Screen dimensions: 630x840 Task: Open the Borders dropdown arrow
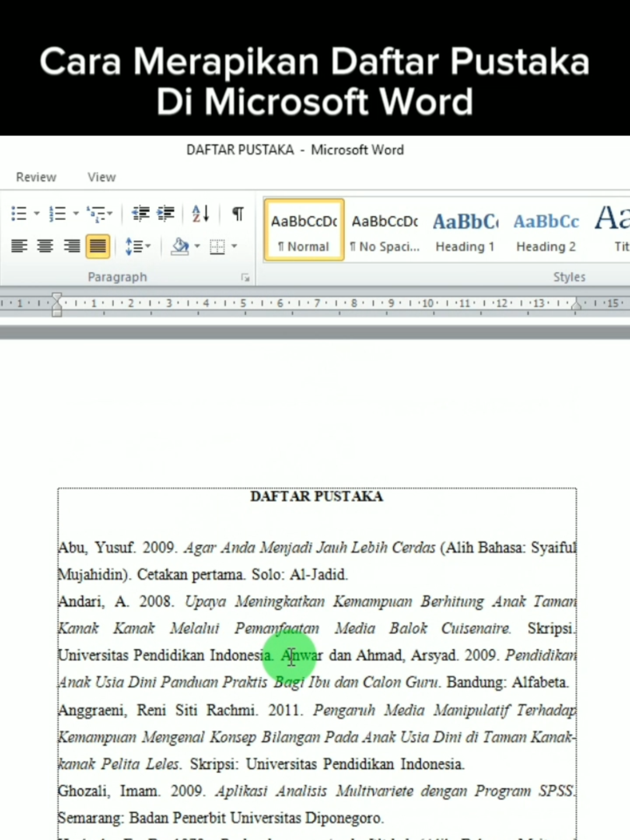(x=234, y=246)
